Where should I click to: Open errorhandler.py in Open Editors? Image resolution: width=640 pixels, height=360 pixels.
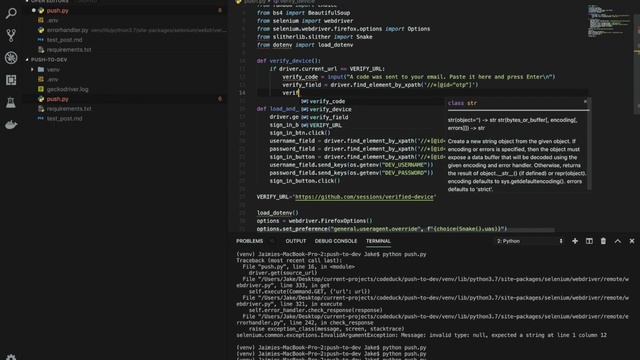click(x=67, y=30)
